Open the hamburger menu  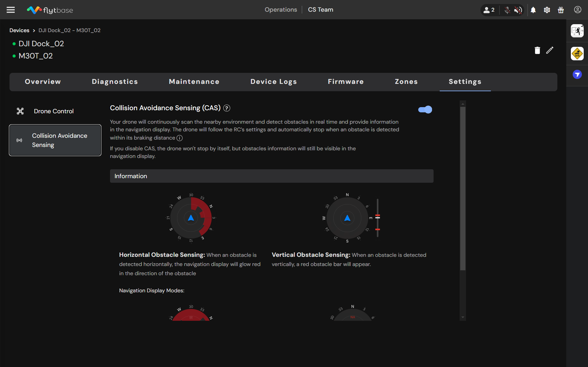coord(11,10)
